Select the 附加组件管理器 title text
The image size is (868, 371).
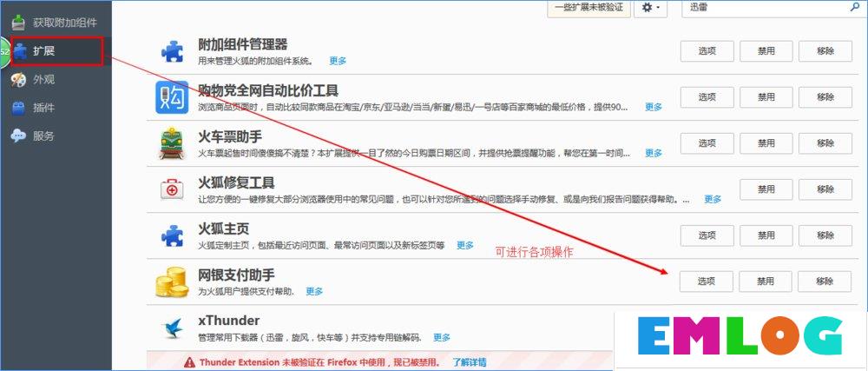(x=243, y=44)
